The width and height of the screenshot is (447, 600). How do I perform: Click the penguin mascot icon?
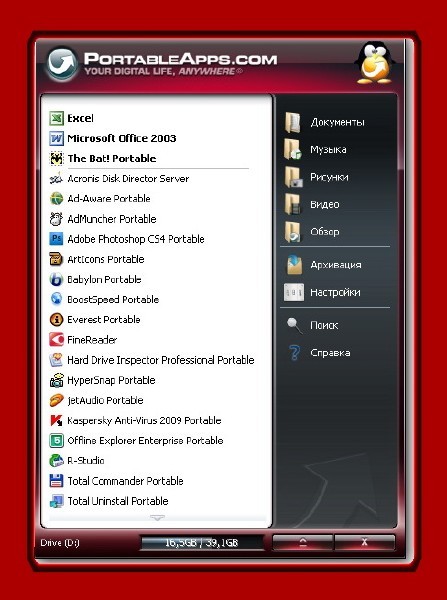coord(374,63)
